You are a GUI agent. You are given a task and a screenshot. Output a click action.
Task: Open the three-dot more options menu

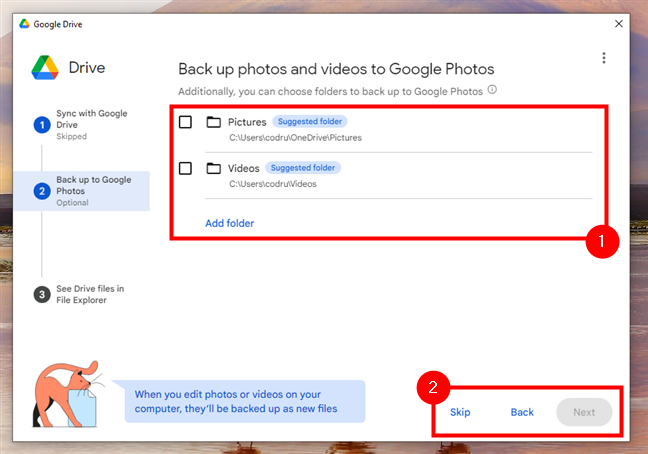coord(604,58)
